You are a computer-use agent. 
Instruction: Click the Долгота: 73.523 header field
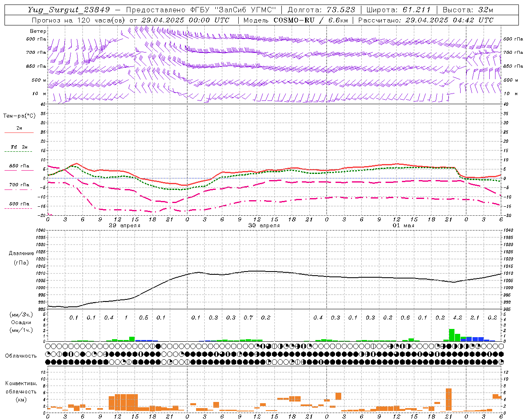321,10
